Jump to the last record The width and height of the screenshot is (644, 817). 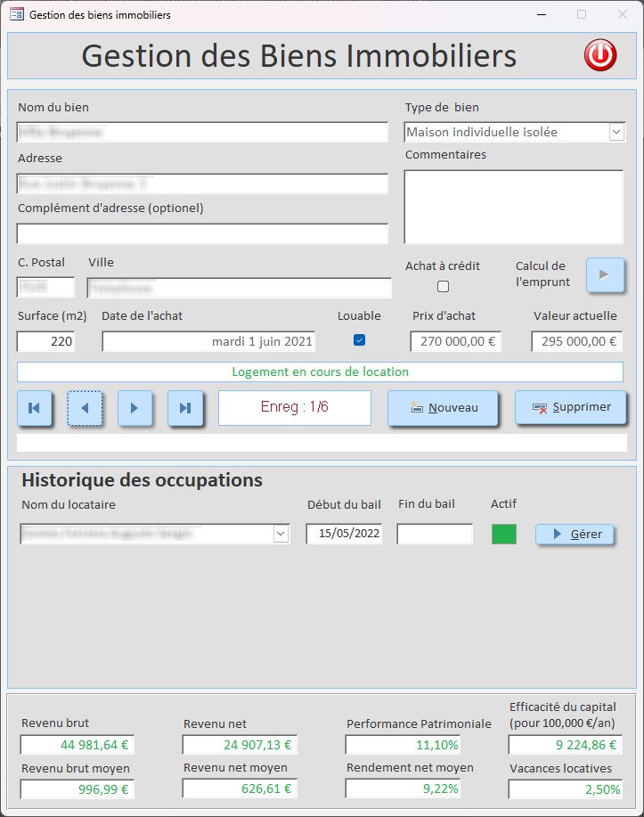click(185, 408)
